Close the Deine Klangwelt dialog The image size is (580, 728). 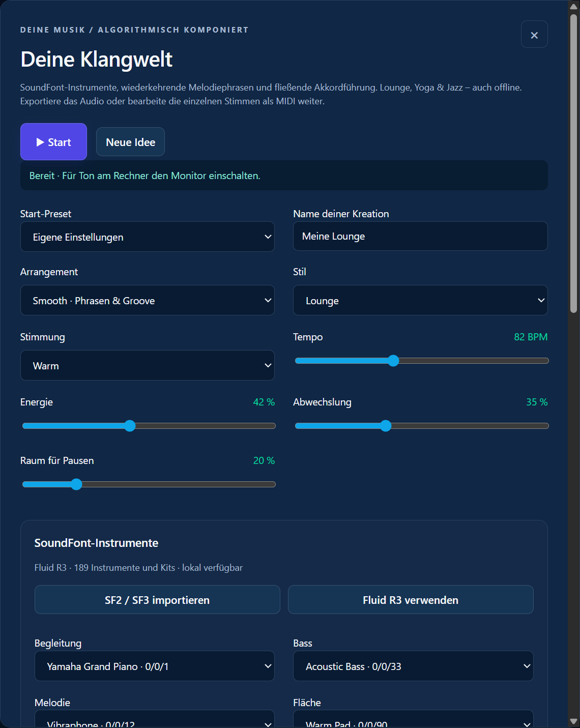pyautogui.click(x=534, y=35)
